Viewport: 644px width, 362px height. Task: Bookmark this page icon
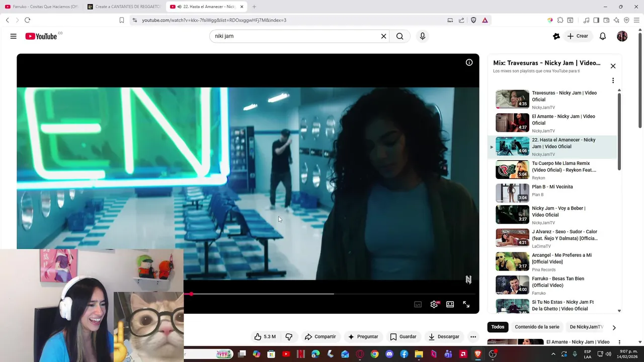(x=121, y=20)
